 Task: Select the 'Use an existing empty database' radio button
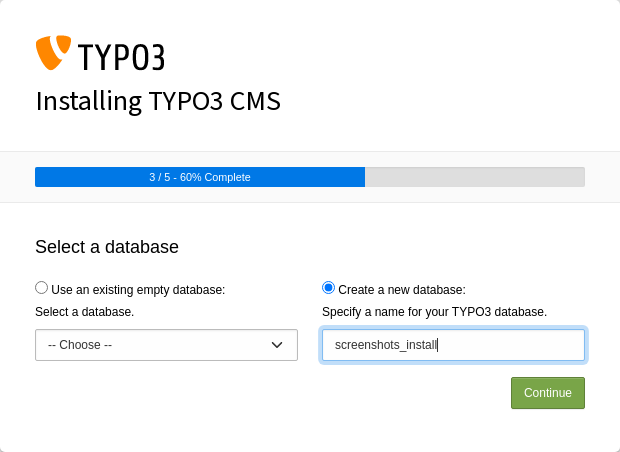coord(42,288)
